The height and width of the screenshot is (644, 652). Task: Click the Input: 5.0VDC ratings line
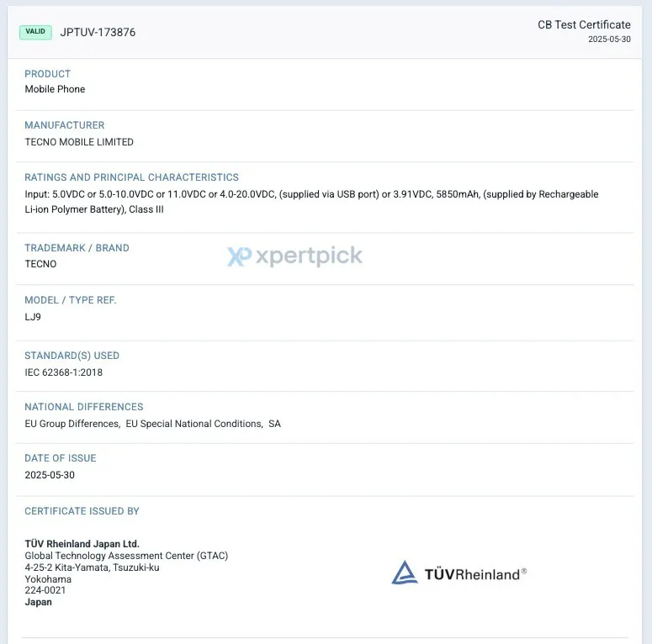click(x=311, y=194)
